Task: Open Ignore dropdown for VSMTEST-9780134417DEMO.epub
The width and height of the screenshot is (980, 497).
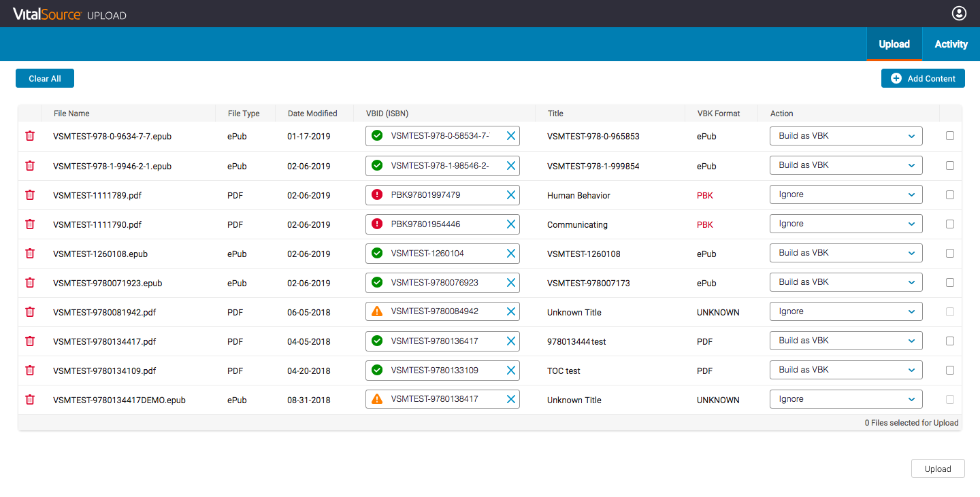Action: (x=846, y=399)
